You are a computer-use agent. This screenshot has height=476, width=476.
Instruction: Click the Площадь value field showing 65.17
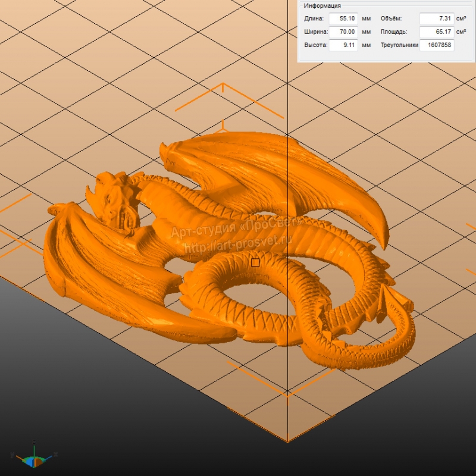[x=436, y=32]
